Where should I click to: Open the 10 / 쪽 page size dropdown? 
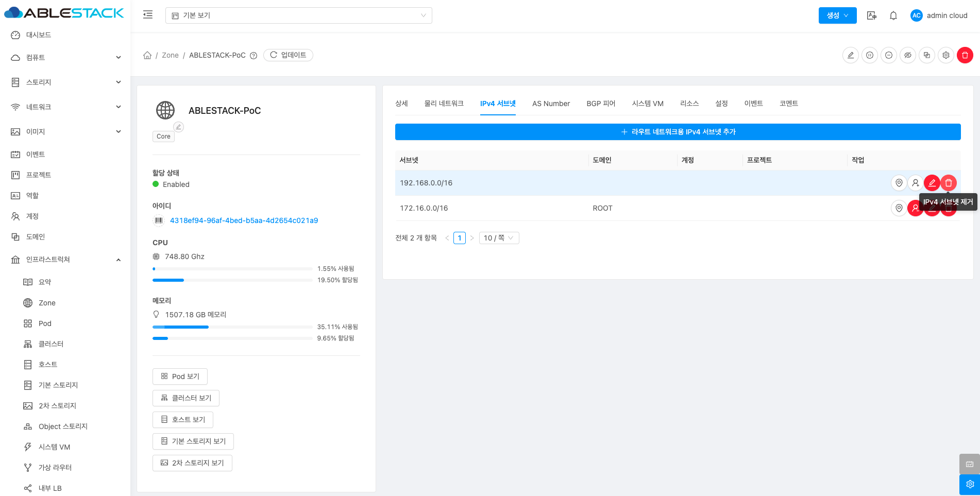(x=498, y=238)
